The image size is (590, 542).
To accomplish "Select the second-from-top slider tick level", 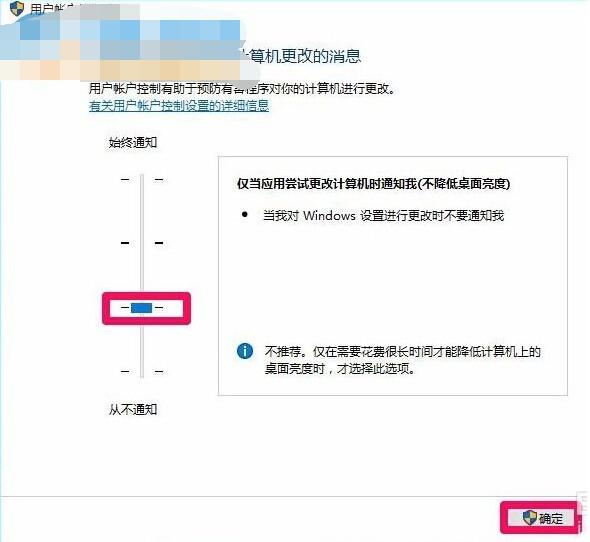I will pyautogui.click(x=142, y=243).
